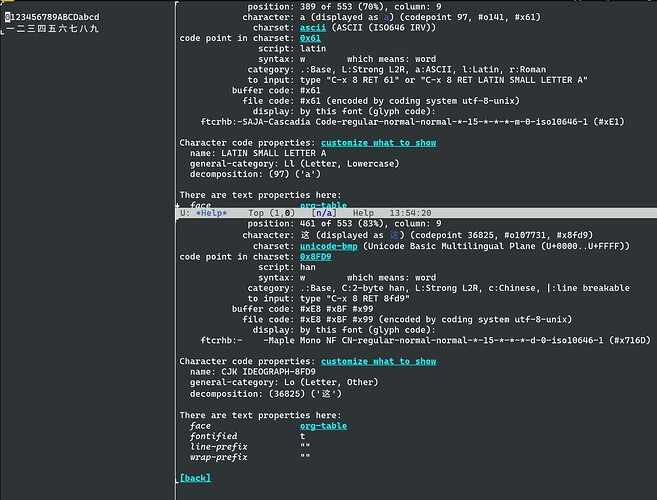Click the U: coding indicator in mode line
657x500 pixels.
pos(185,213)
